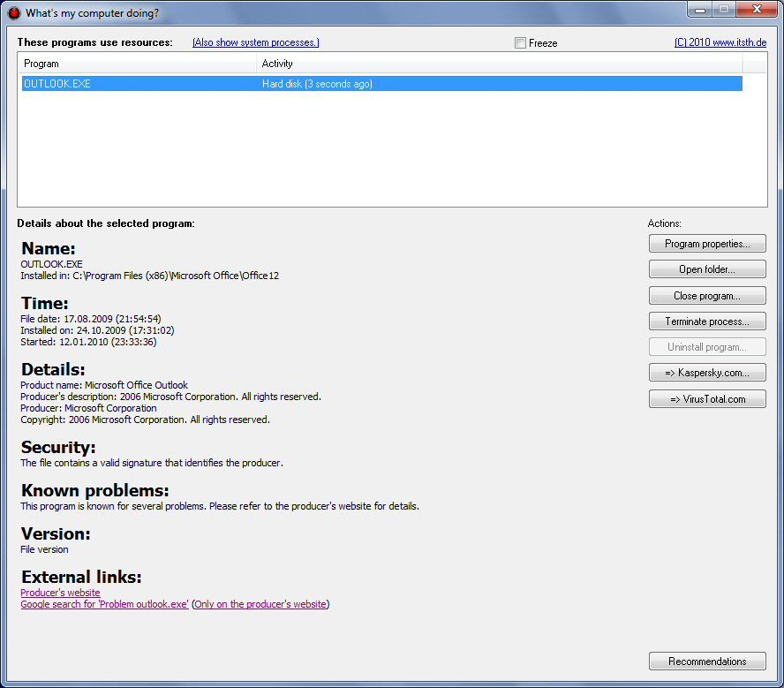Screen dimensions: 784x688
Task: Open Google search for 'Problem outlook.exe'
Action: [104, 604]
